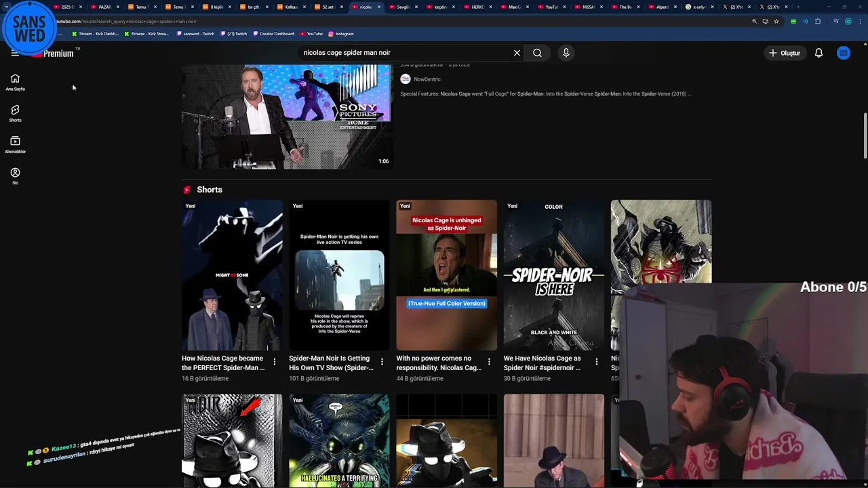Open sanswed - Twitch bookmark
This screenshot has height=488, width=868.
point(195,33)
